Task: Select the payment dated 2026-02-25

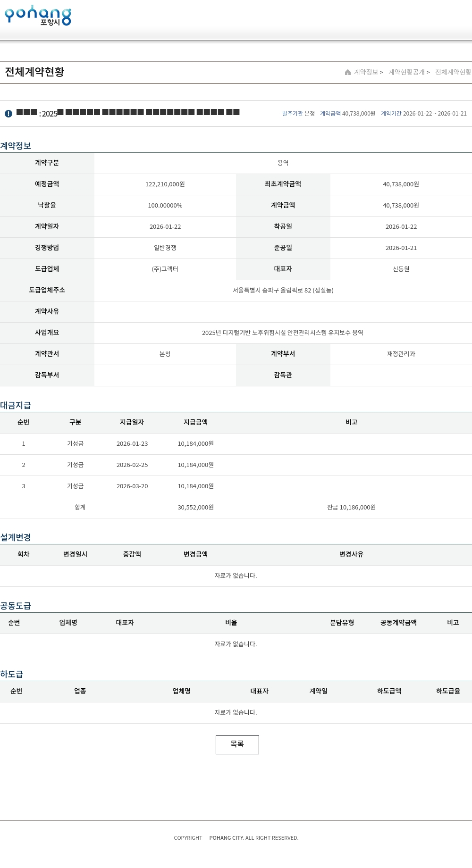Action: (x=132, y=465)
